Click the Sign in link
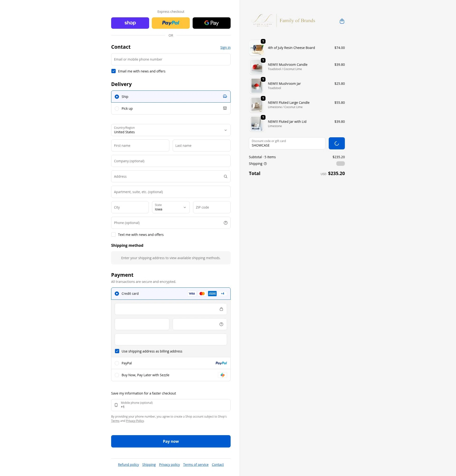Viewport: 456px width, 476px height. (225, 48)
